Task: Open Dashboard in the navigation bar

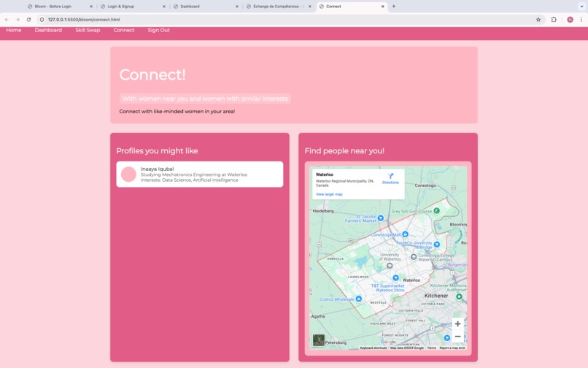Action: point(48,30)
